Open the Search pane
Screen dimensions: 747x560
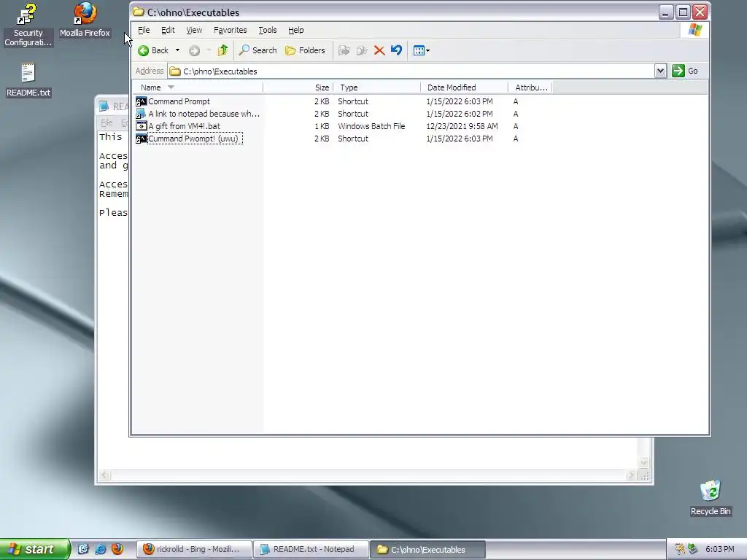(258, 50)
